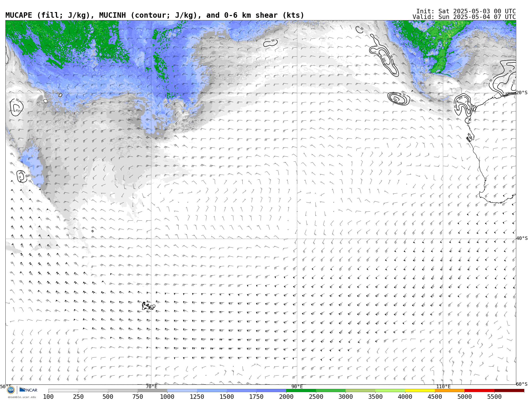Click the 2000 colorbar label

point(286,397)
